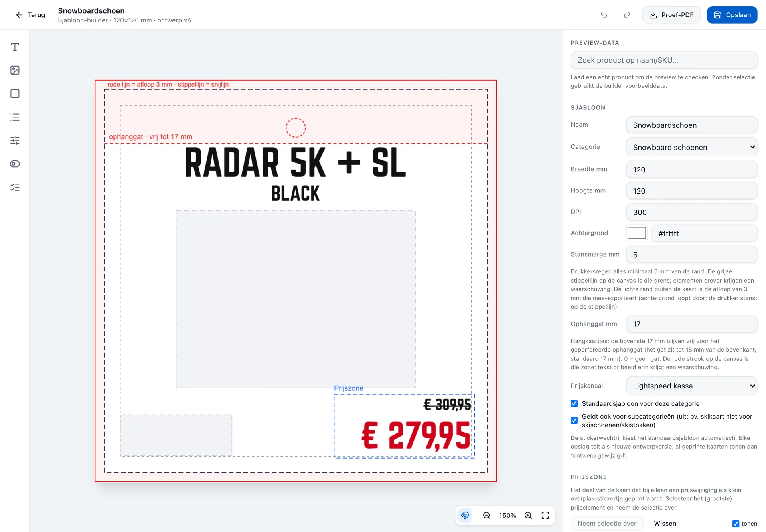Toggle Geldt ook voor subcategorieën checkbox
Image resolution: width=766 pixels, height=532 pixels.
[x=574, y=420]
